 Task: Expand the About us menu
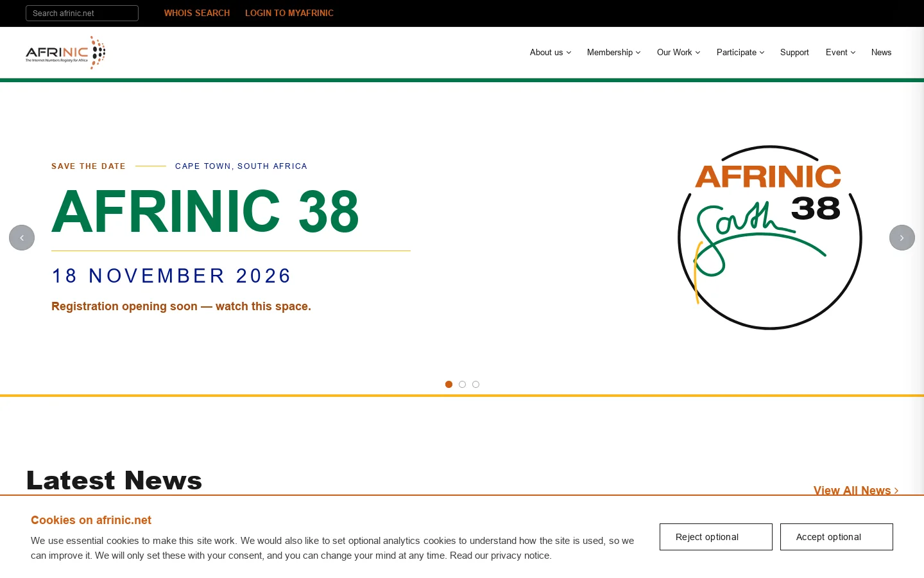[x=551, y=53]
